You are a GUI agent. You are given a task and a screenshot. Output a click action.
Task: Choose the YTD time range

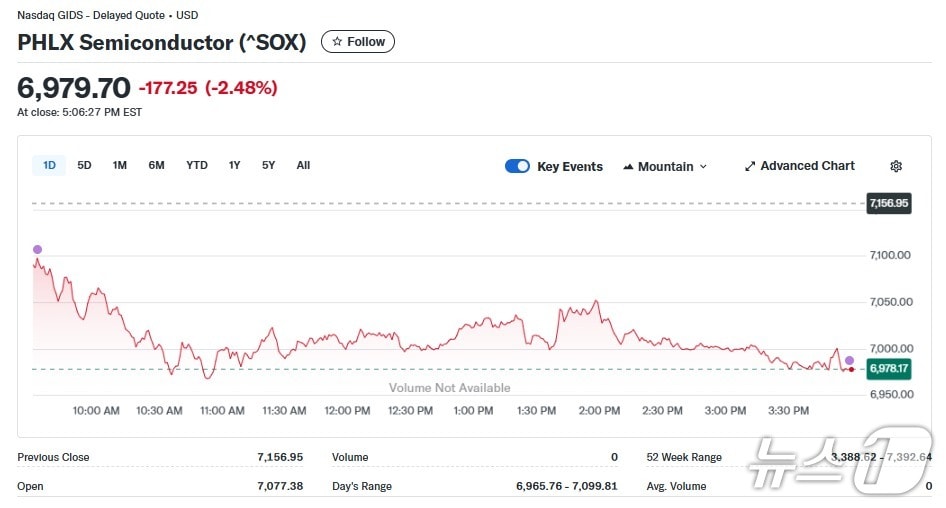[x=197, y=165]
